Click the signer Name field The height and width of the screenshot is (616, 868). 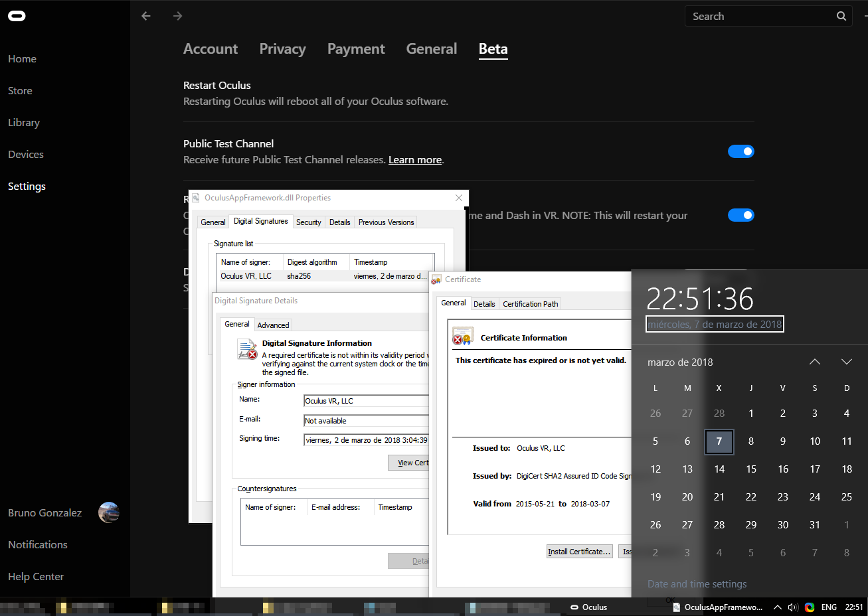click(366, 401)
